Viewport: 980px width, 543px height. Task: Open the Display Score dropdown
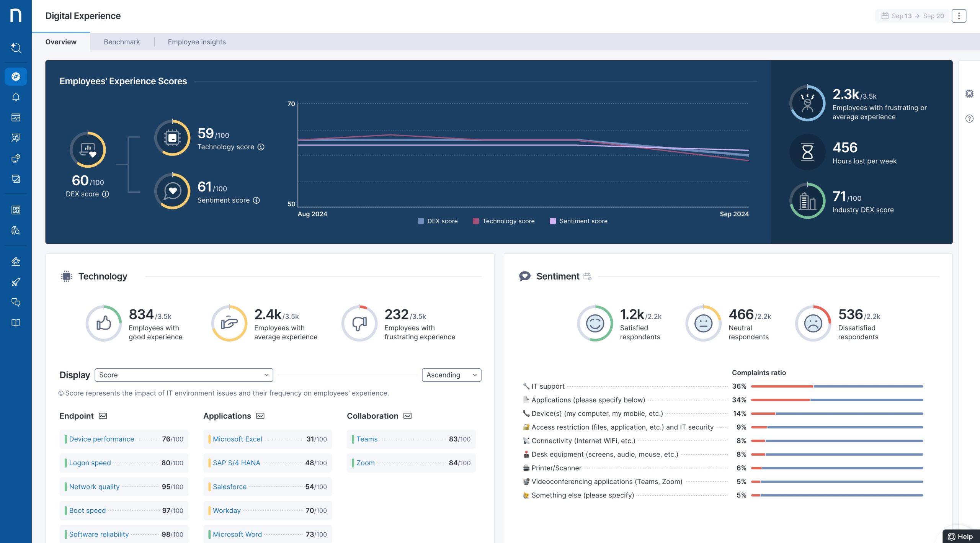[184, 375]
